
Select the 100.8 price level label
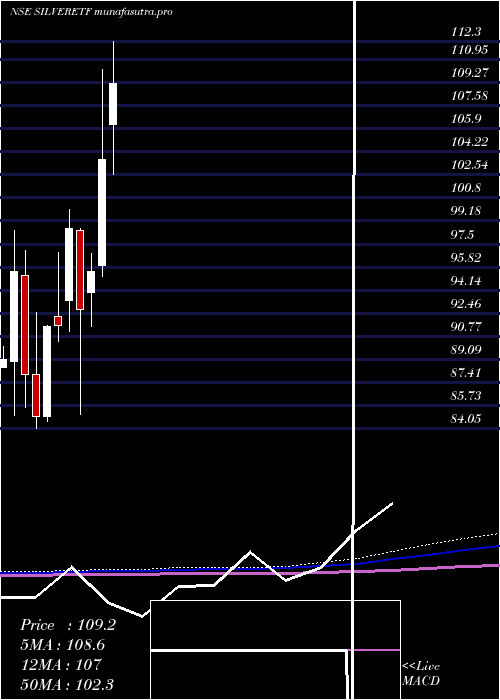466,188
